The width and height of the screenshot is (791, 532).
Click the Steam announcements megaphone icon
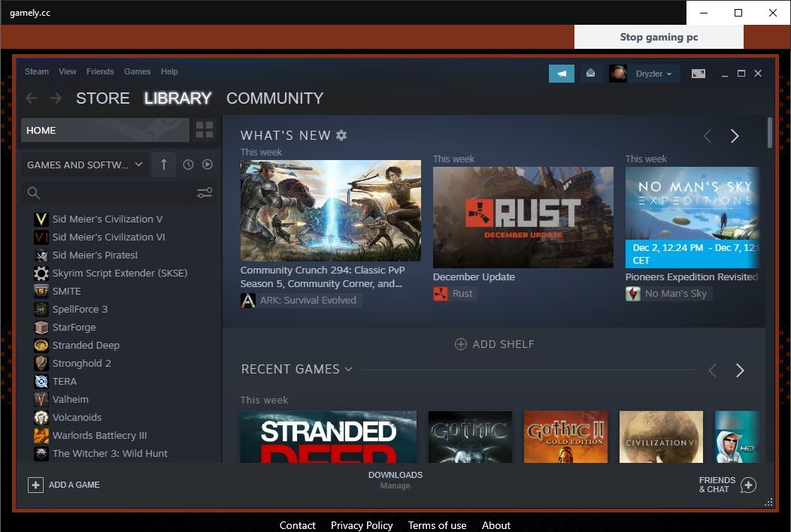[x=562, y=74]
